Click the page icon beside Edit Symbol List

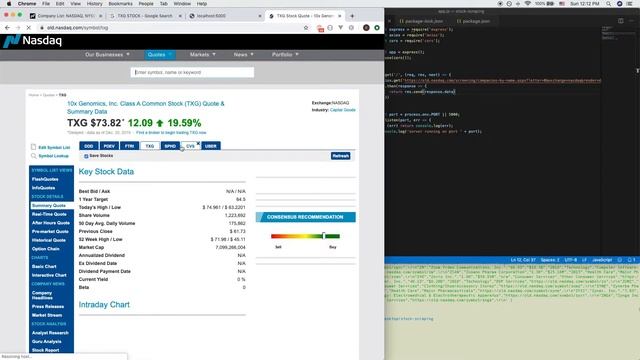coord(33,147)
